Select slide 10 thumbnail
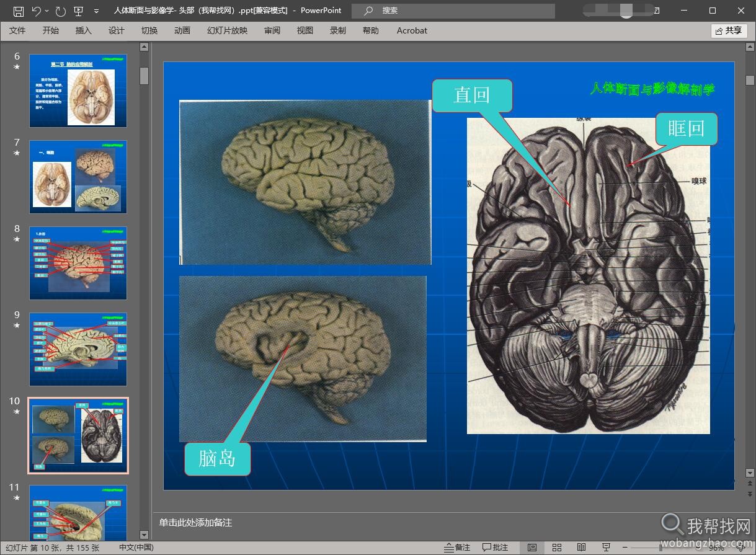This screenshot has width=756, height=555. (x=78, y=435)
